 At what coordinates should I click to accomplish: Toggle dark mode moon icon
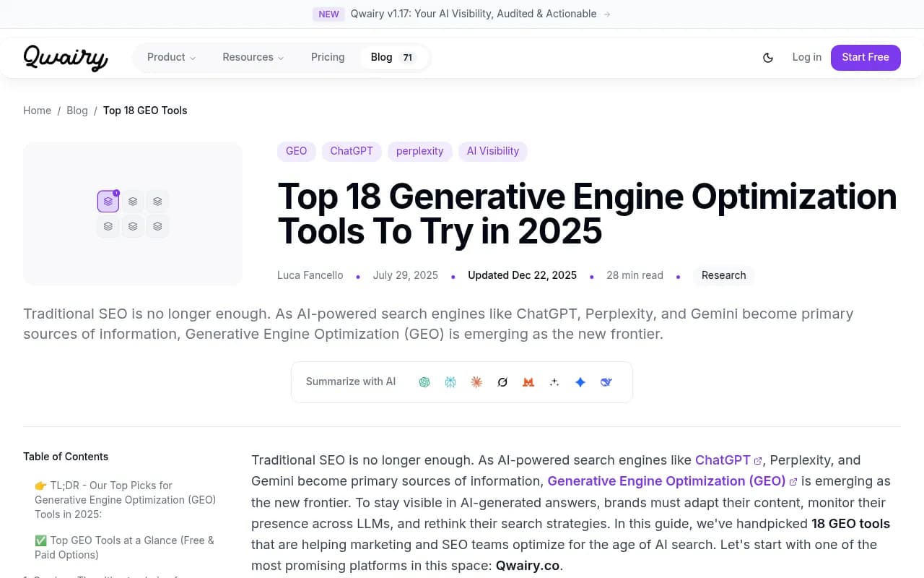(768, 58)
